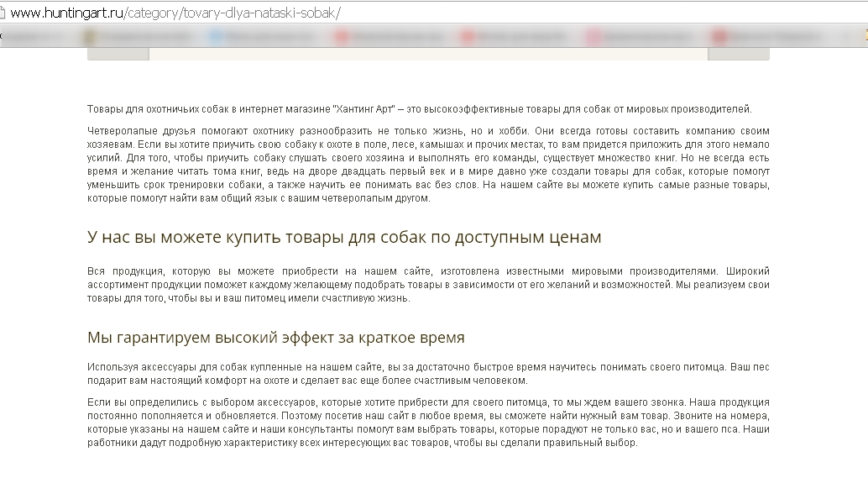Click the paragraph starting "Используя аксессуары для собак"
The height and width of the screenshot is (478, 868).
click(428, 374)
